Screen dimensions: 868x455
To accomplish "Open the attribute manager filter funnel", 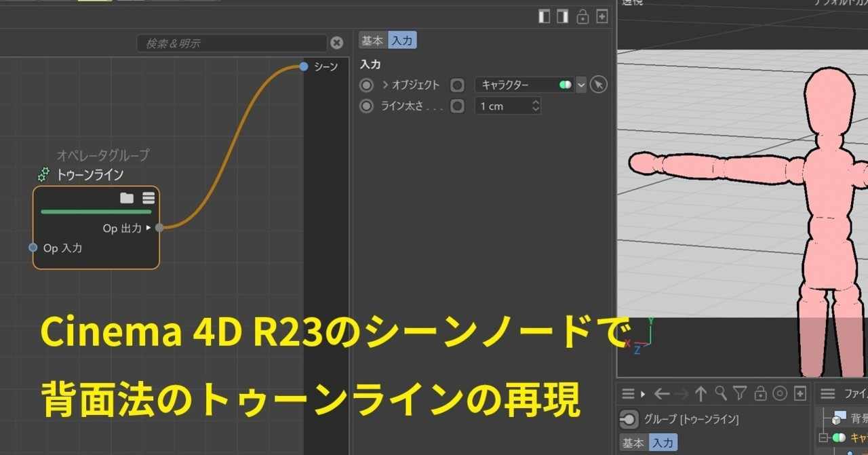I will pyautogui.click(x=741, y=393).
